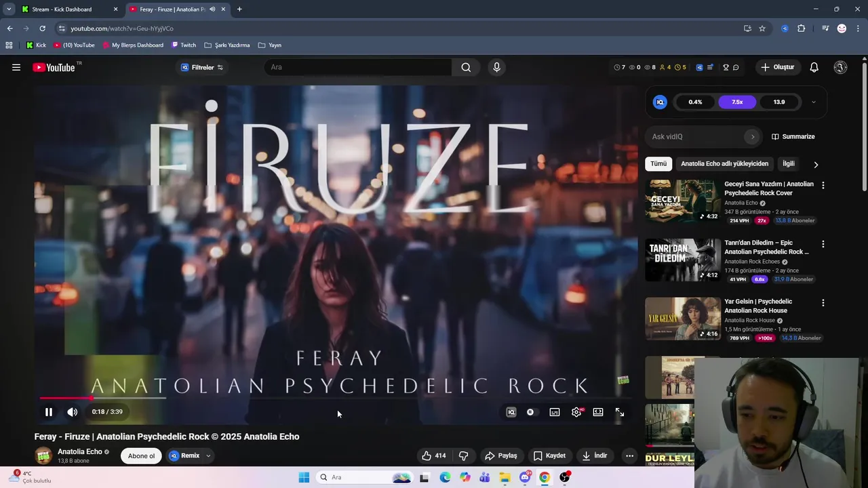Image resolution: width=868 pixels, height=488 pixels.
Task: Select the İlgili filter chip
Action: [789, 164]
